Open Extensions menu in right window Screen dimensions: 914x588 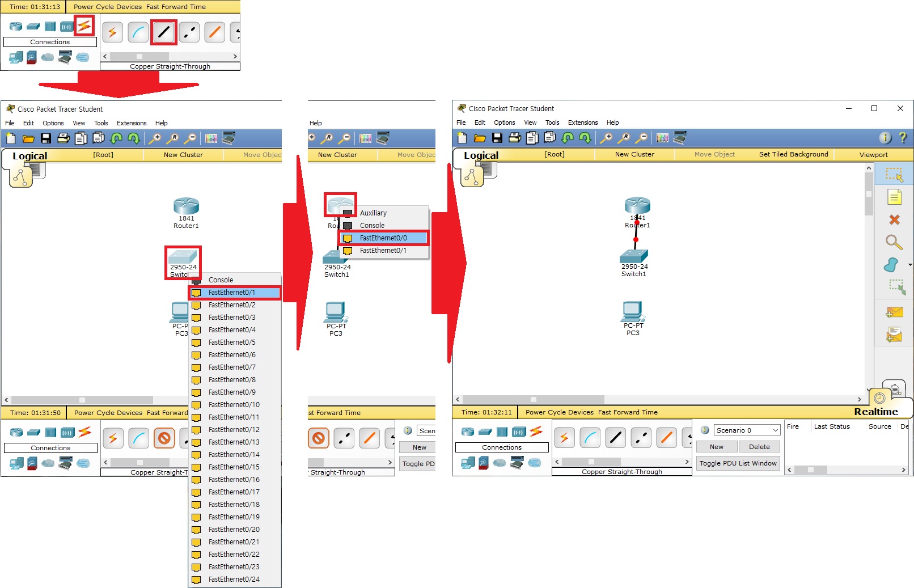pyautogui.click(x=583, y=122)
